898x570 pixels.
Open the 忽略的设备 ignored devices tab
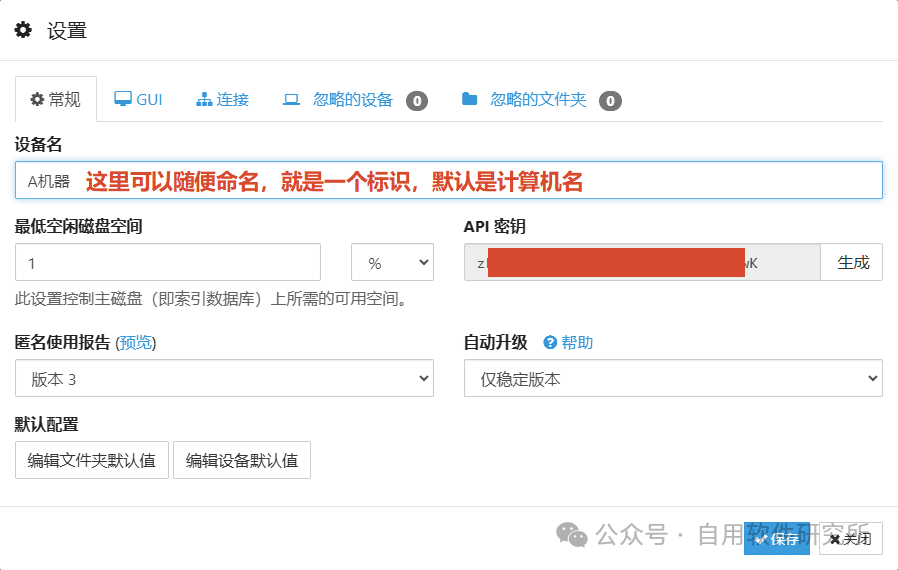tap(355, 100)
